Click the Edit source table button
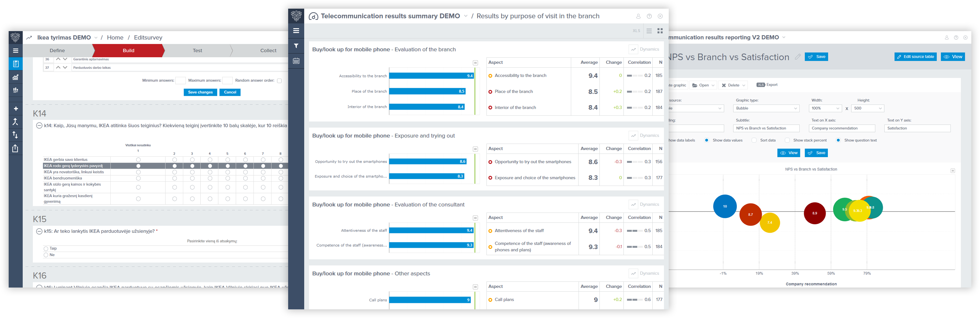This screenshot has width=980, height=318. click(916, 57)
